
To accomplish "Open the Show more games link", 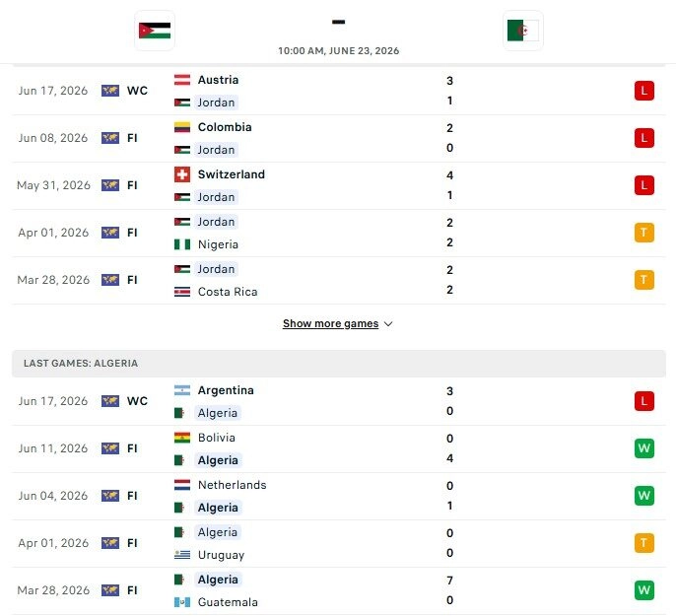I will coord(331,323).
